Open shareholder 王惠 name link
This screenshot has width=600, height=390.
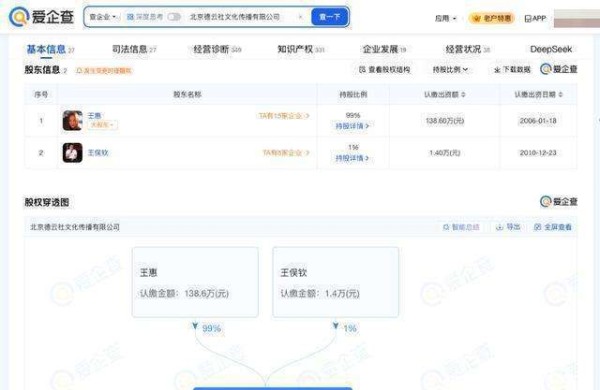[95, 116]
